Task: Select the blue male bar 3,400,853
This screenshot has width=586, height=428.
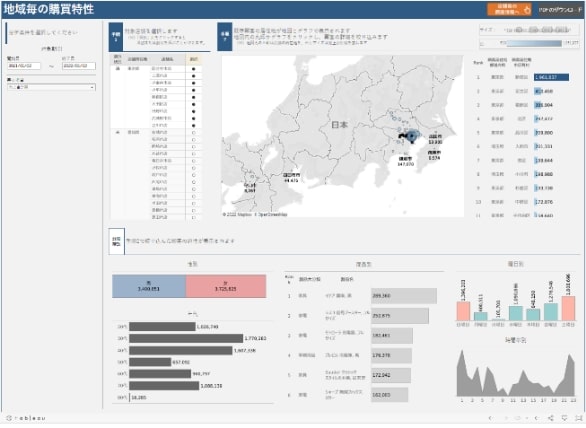Action: (x=149, y=286)
